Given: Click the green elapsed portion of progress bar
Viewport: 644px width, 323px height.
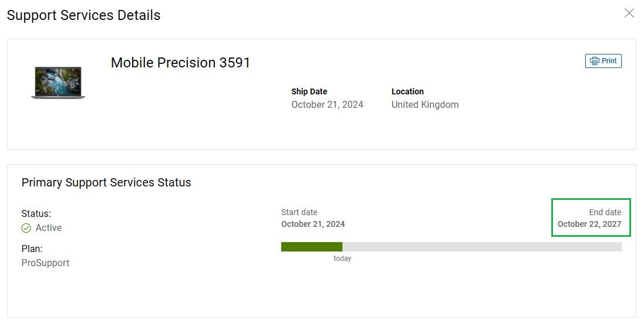Looking at the screenshot, I should pos(311,247).
